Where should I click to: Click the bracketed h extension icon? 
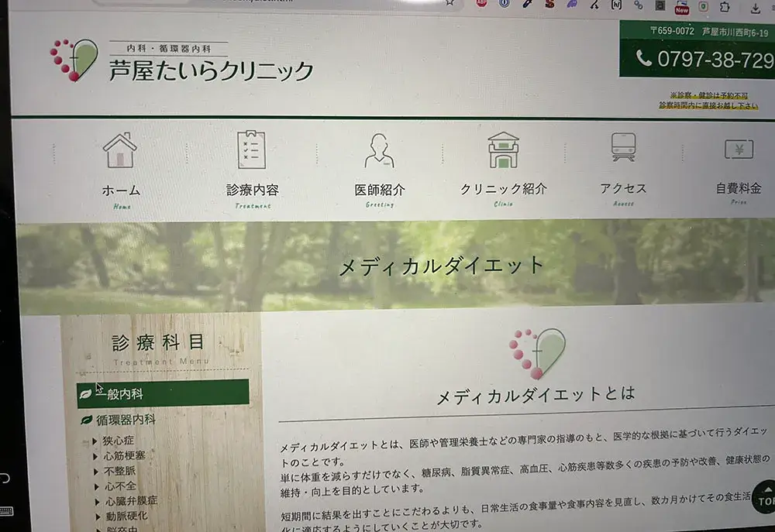[x=616, y=5]
